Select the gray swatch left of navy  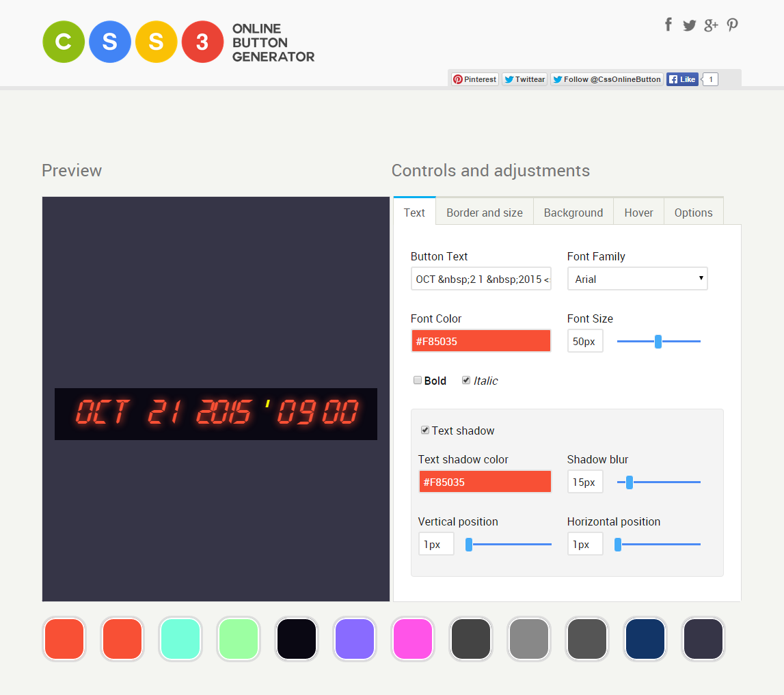[x=587, y=639]
